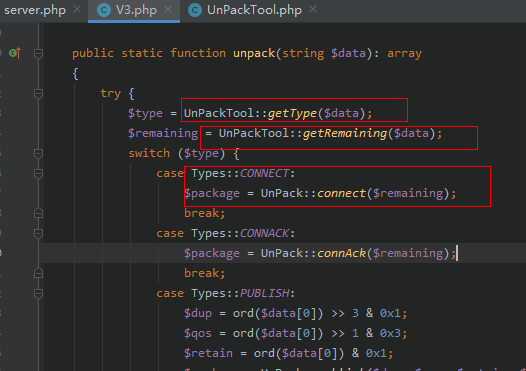Screen dimensions: 526x371
Task: Click the implements-method gutter icon beside unpack
Action: 15,53
